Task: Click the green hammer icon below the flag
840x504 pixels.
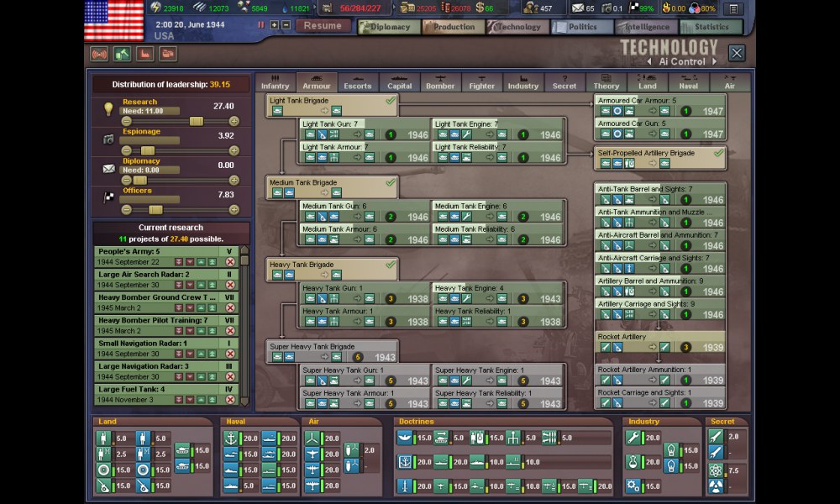Action: (x=122, y=54)
